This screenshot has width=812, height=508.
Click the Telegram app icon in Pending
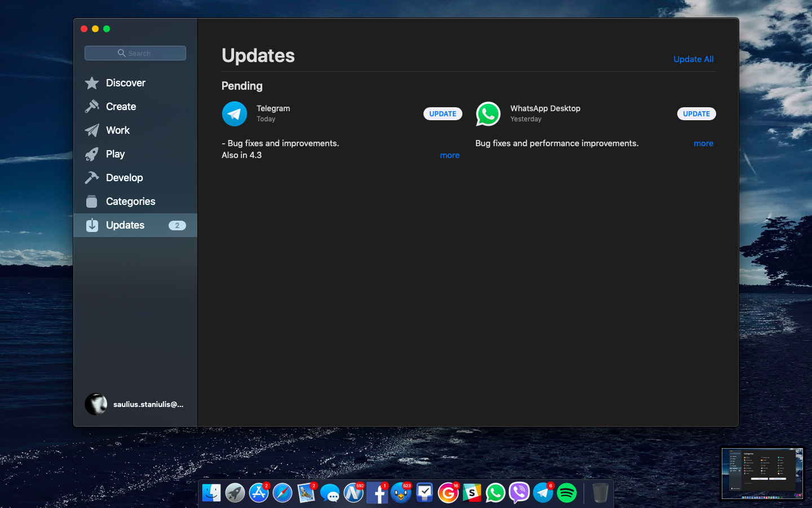coord(235,114)
